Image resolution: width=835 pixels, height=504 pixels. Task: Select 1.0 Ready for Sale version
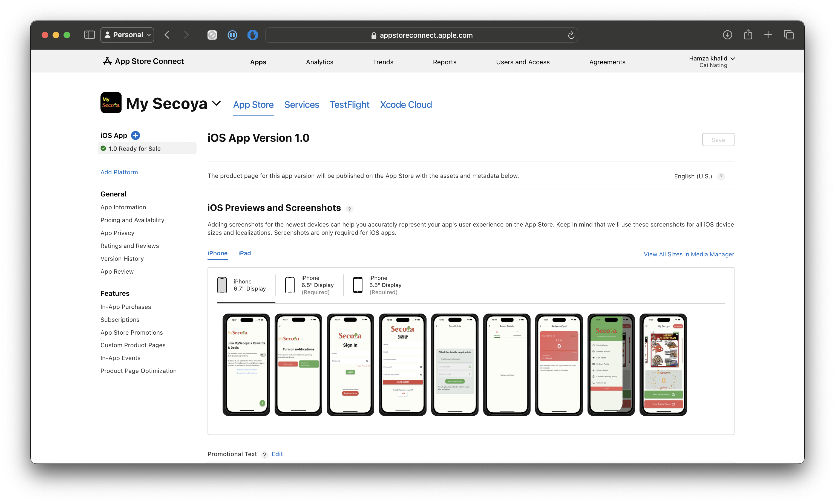[x=147, y=148]
